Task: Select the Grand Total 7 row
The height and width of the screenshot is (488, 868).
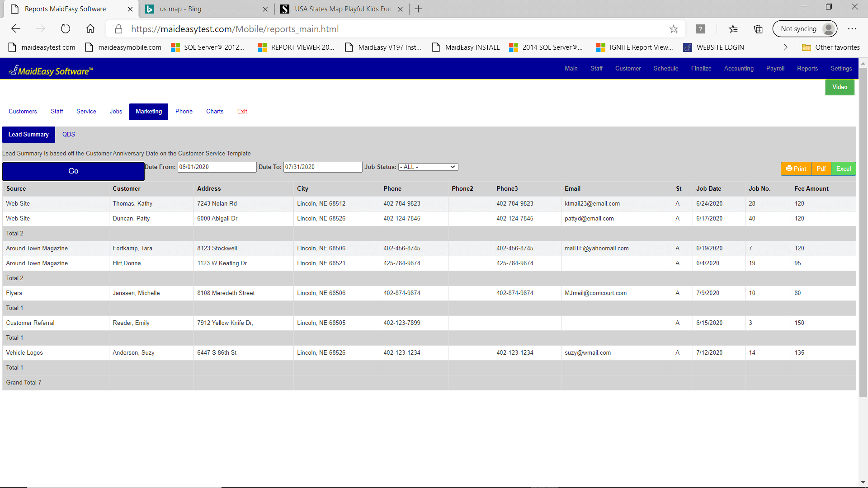Action: pyautogui.click(x=429, y=383)
